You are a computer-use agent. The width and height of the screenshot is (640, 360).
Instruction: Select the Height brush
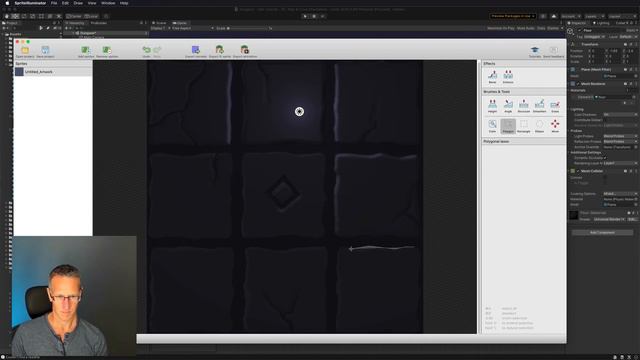[x=492, y=105]
